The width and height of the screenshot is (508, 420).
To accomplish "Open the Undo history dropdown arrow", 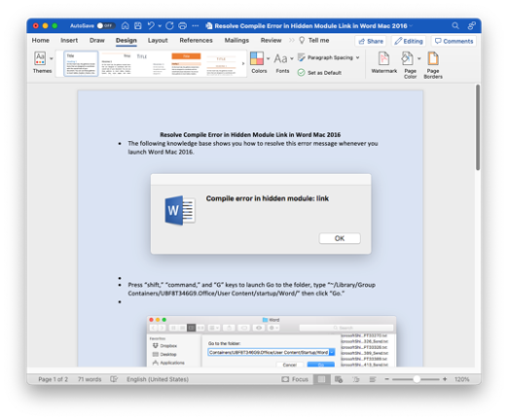I will pos(160,26).
